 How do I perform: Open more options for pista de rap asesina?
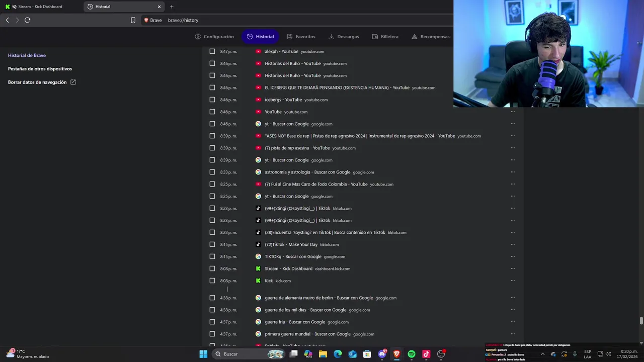tap(513, 148)
